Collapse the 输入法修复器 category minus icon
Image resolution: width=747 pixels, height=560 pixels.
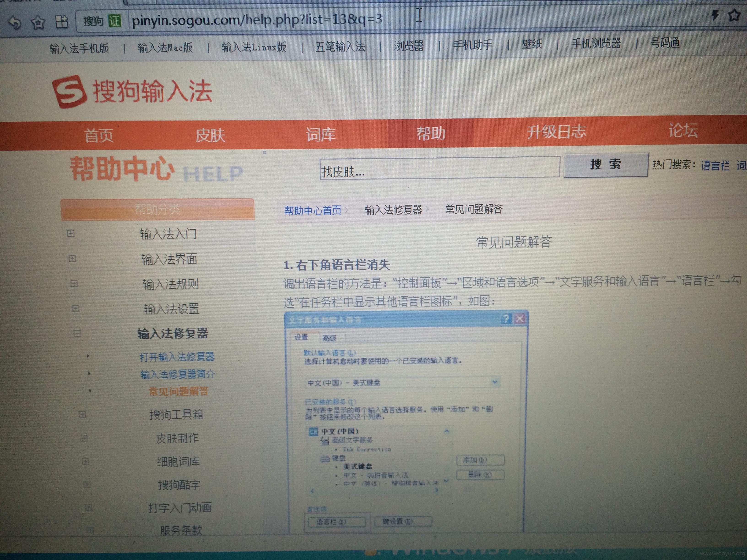(x=77, y=334)
